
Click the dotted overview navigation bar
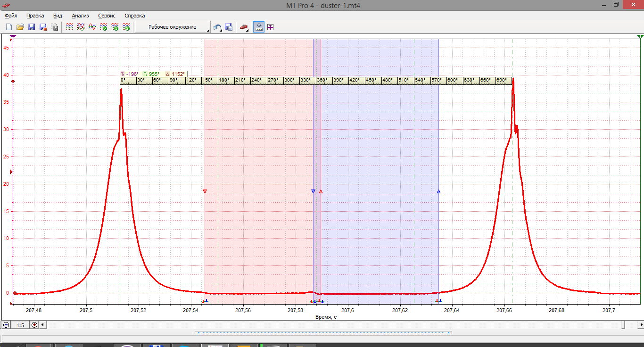pos(323,332)
